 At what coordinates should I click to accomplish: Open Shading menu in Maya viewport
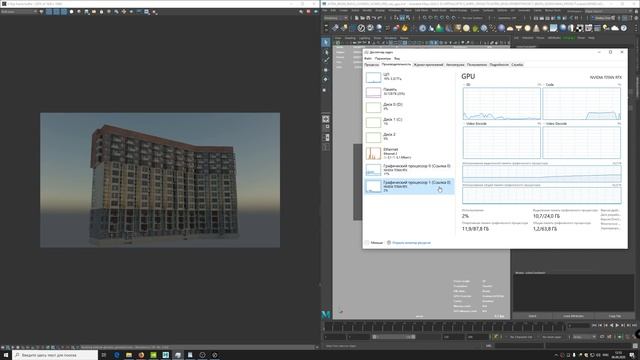[x=350, y=38]
